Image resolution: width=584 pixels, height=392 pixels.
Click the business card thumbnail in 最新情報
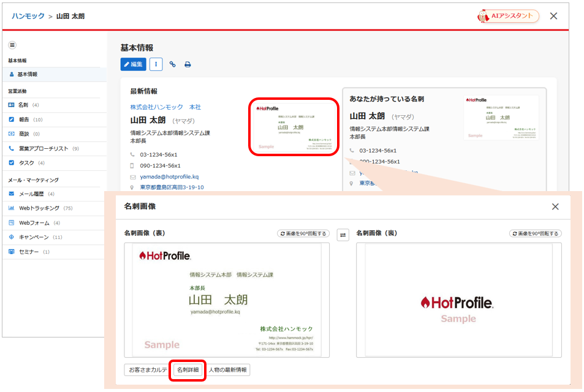click(x=294, y=127)
